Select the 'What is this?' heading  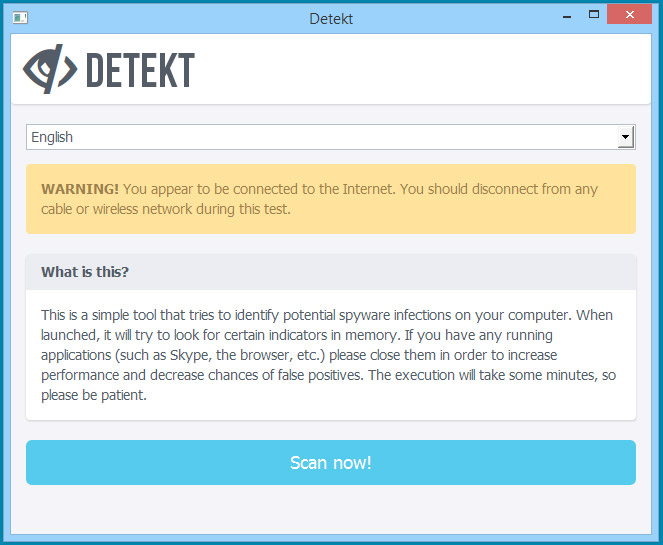pyautogui.click(x=85, y=272)
